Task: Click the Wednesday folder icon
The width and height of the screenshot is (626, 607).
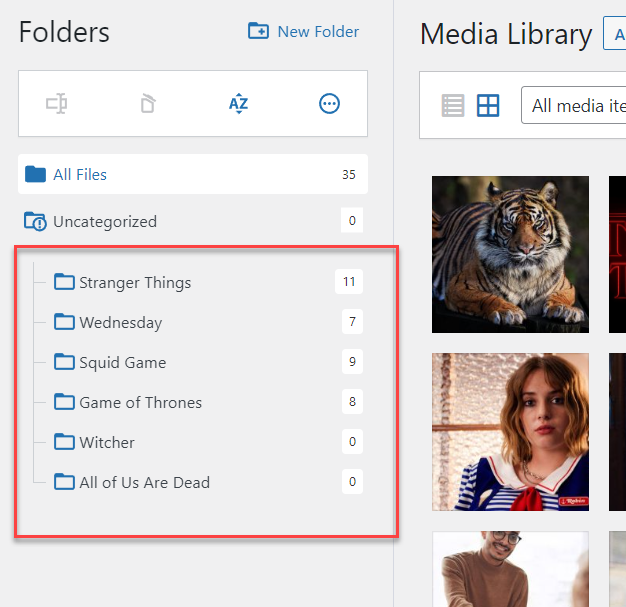Action: pos(64,321)
